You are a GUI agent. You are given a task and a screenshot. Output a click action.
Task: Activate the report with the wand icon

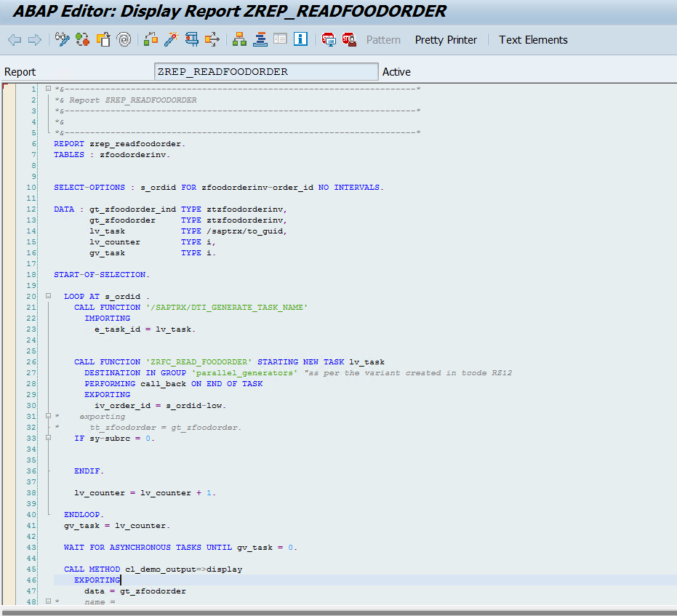pyautogui.click(x=171, y=40)
